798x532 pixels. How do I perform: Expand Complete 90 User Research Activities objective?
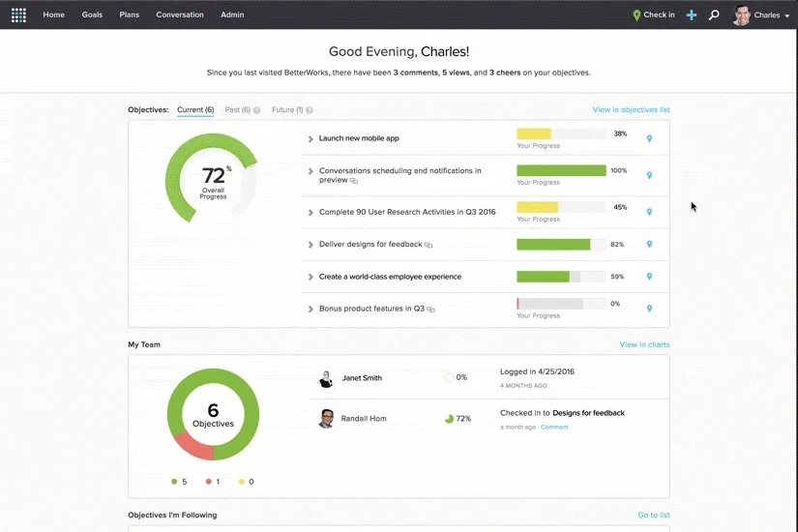(310, 212)
